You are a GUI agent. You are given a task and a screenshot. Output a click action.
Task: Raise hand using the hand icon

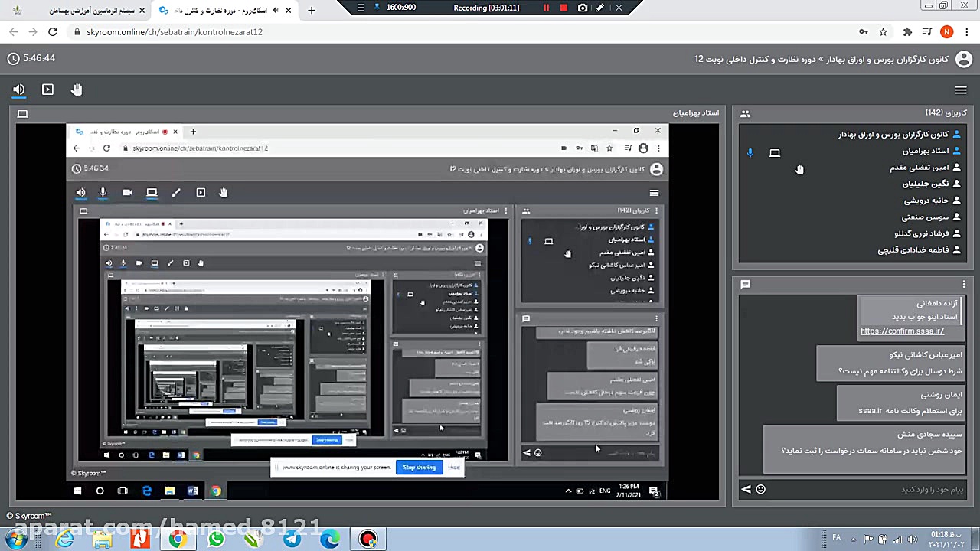pos(77,90)
